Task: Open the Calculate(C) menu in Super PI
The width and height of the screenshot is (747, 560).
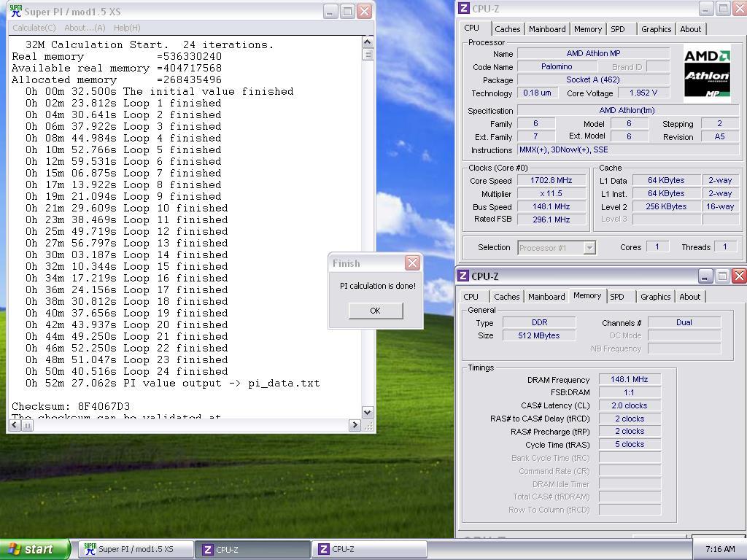Action: click(34, 28)
